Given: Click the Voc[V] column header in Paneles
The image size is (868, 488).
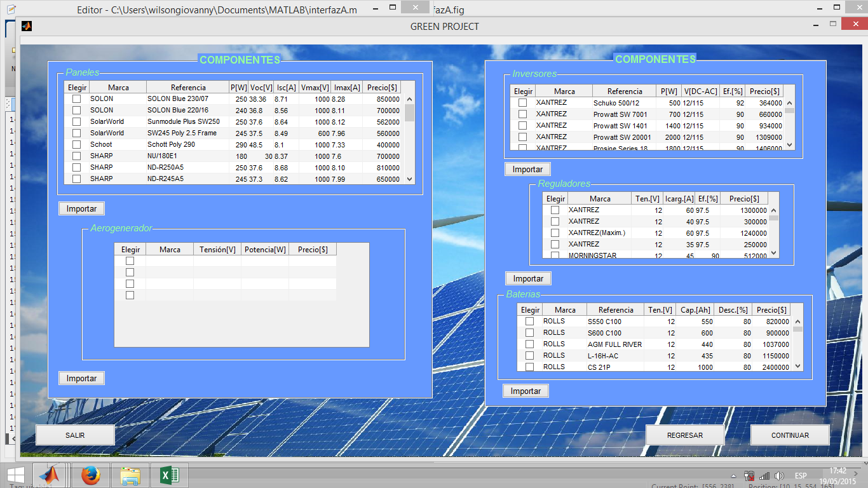Looking at the screenshot, I should [x=261, y=88].
